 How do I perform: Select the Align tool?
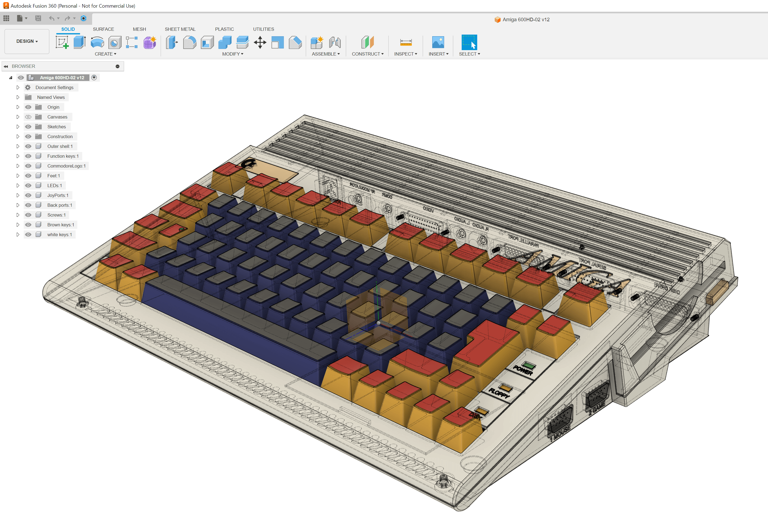coord(277,42)
